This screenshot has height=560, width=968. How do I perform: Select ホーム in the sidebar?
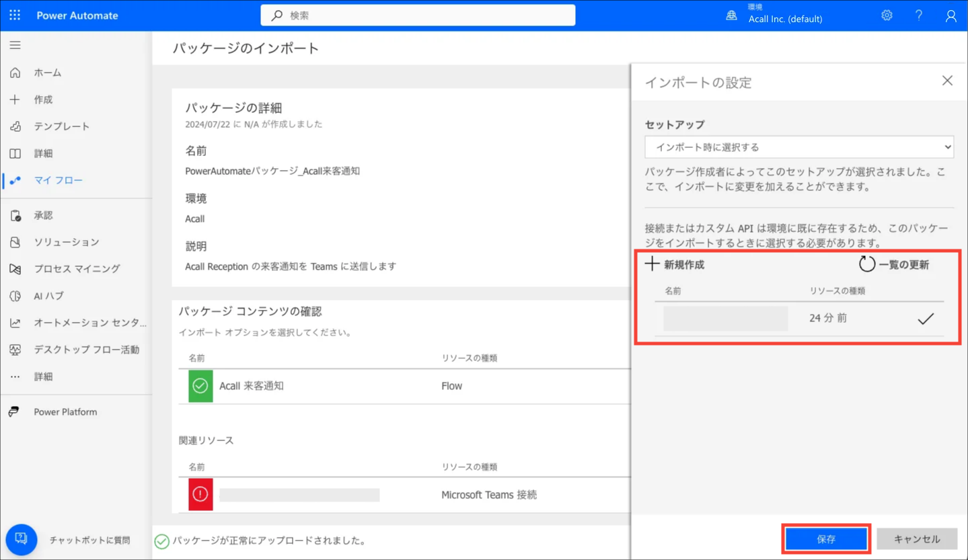pyautogui.click(x=48, y=73)
